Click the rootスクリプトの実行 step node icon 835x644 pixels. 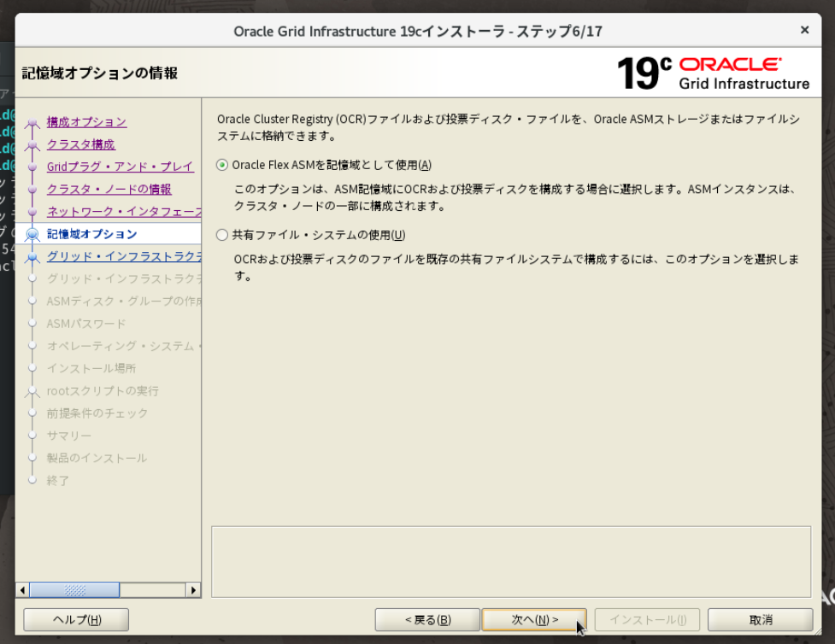point(32,391)
